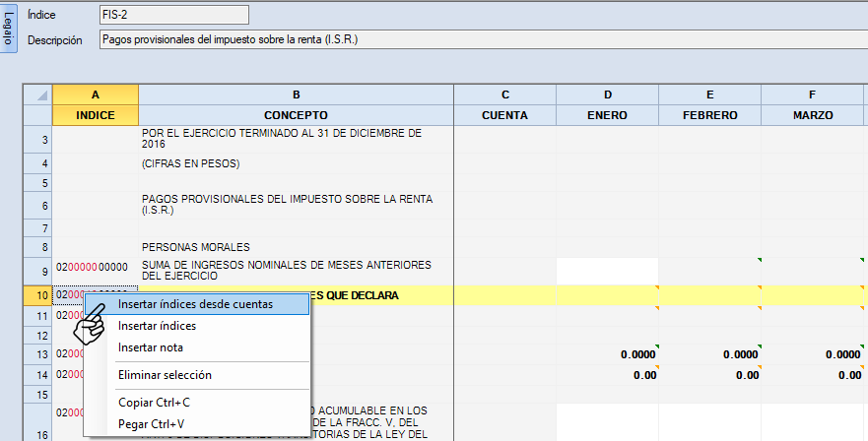
Task: Choose 'Insertar índices' from context menu
Action: (157, 326)
